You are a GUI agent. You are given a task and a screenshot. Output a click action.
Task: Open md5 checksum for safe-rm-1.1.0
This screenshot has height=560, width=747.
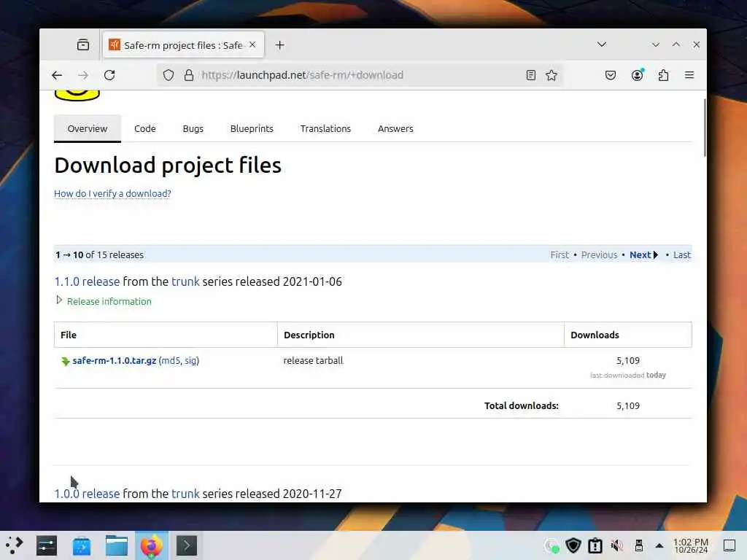click(x=171, y=361)
